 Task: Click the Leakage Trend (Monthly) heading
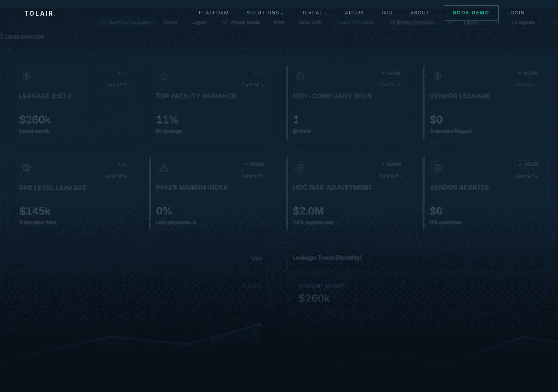327,257
